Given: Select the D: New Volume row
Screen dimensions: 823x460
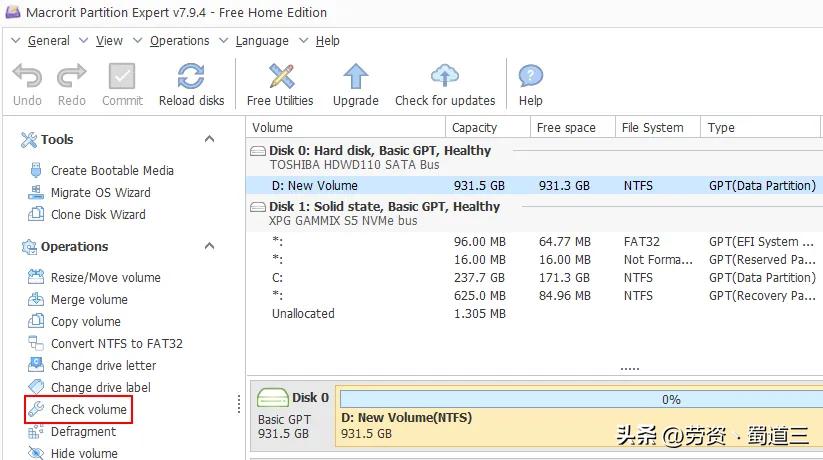Looking at the screenshot, I should [534, 185].
